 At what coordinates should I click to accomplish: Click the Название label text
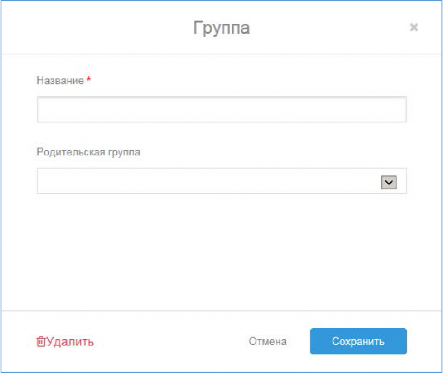click(x=60, y=80)
